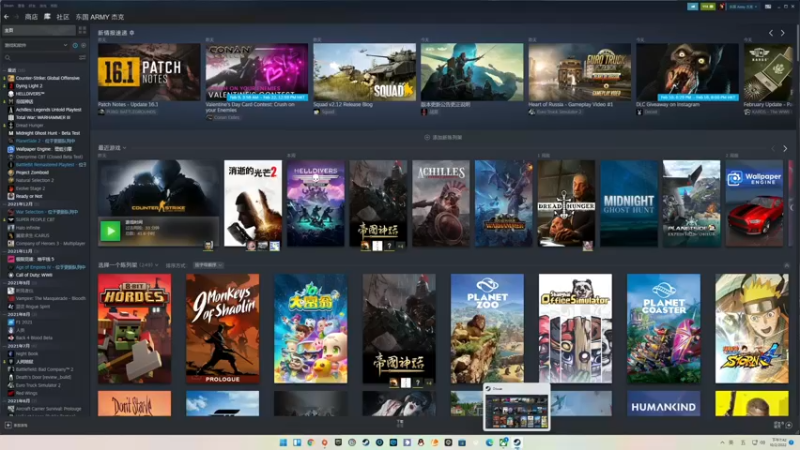Open the Windows Start menu
Viewport: 800px width, 450px height.
[283, 442]
